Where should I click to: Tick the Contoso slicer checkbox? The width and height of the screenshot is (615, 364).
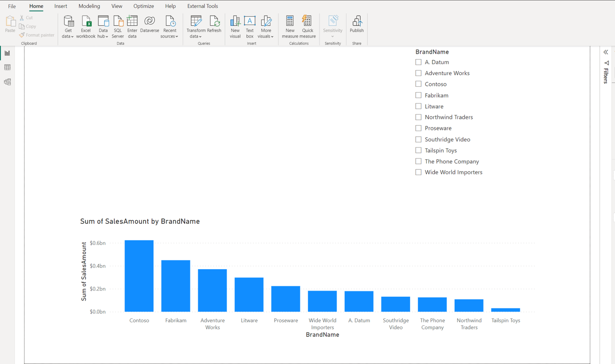point(418,84)
